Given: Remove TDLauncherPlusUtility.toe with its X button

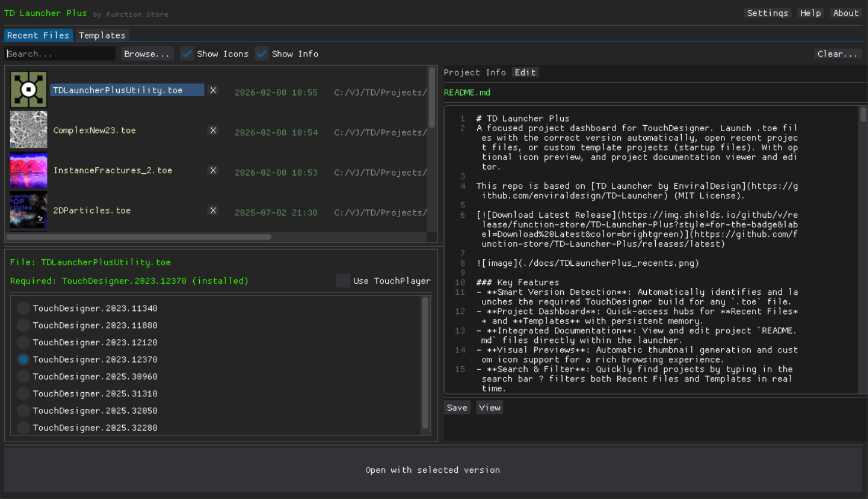Looking at the screenshot, I should (x=213, y=90).
